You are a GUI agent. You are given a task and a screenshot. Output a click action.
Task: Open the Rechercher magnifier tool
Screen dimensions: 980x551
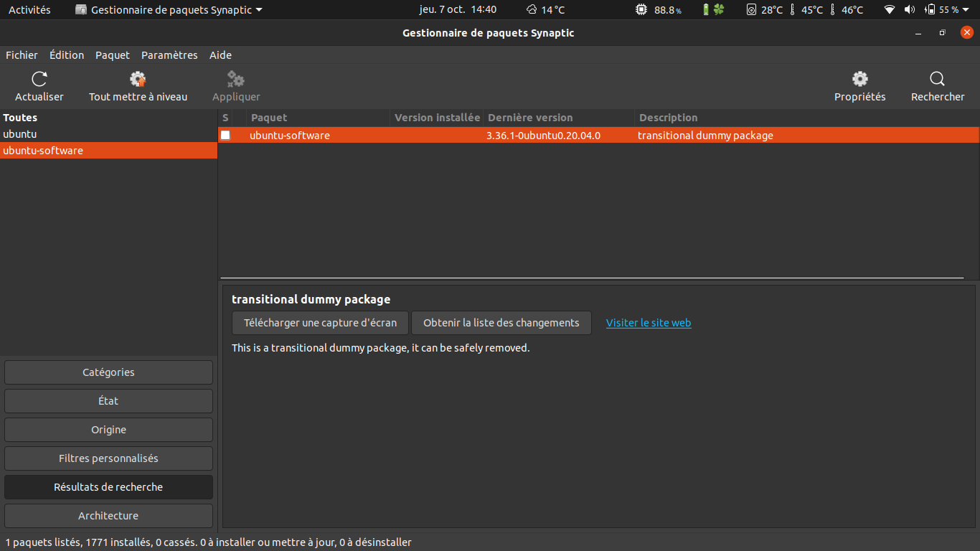(x=937, y=79)
